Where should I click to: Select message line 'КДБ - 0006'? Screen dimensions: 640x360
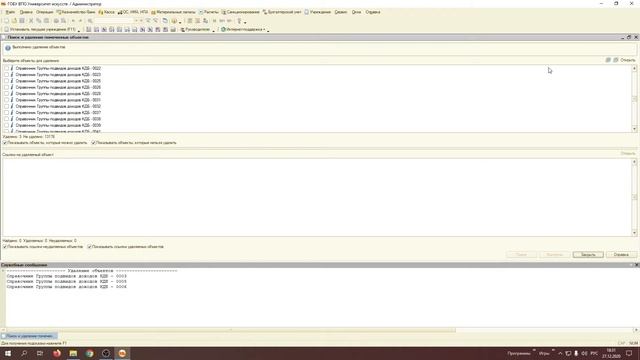[x=67, y=287]
